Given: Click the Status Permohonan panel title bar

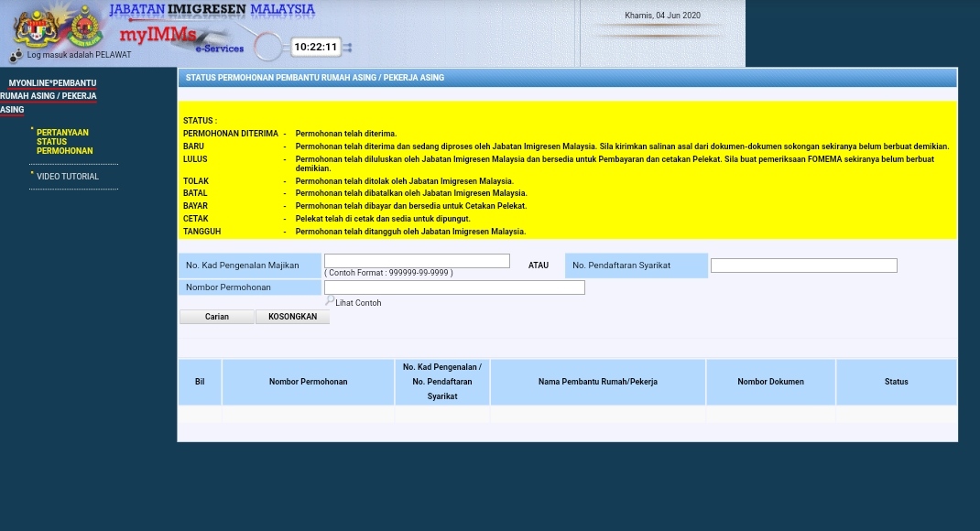Looking at the screenshot, I should (x=568, y=78).
